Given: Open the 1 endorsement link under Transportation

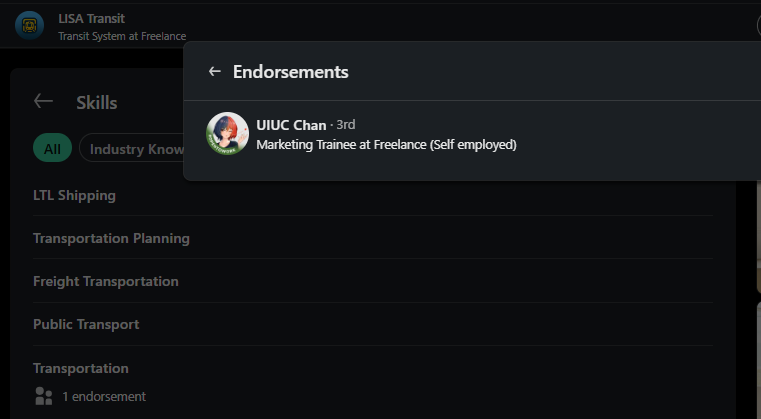Looking at the screenshot, I should click(x=104, y=397).
